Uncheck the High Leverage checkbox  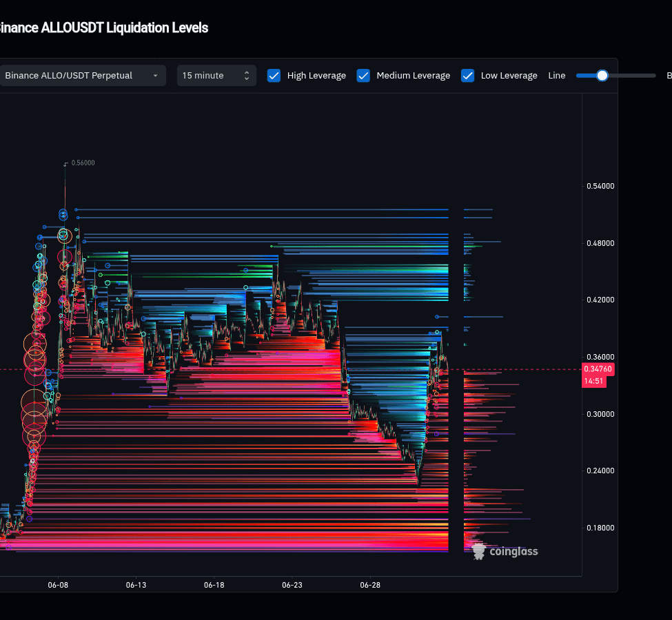(274, 75)
